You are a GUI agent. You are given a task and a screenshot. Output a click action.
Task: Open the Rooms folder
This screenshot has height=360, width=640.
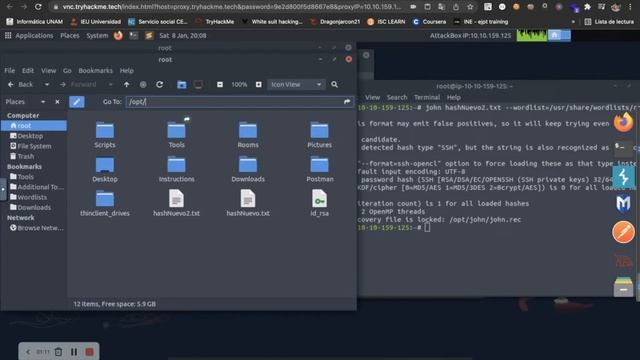pos(248,134)
